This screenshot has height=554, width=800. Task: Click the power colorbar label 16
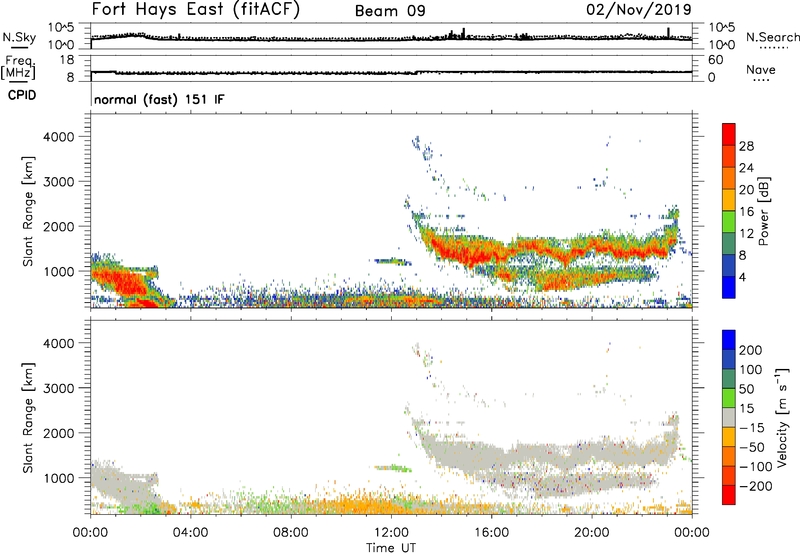tap(746, 212)
